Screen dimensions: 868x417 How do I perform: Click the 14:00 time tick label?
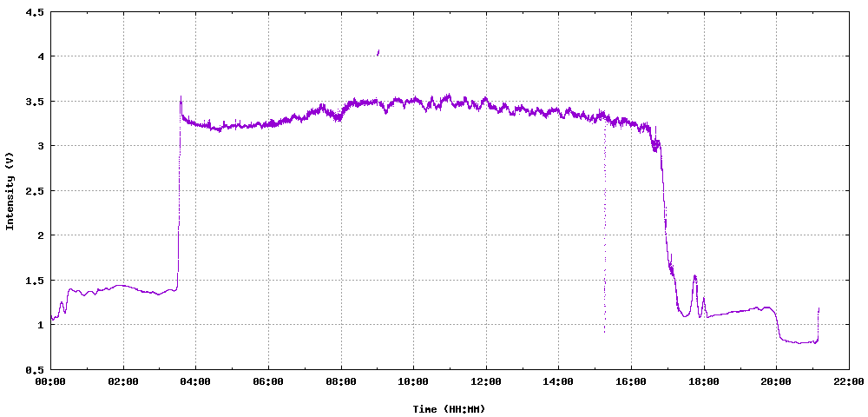[x=558, y=381]
